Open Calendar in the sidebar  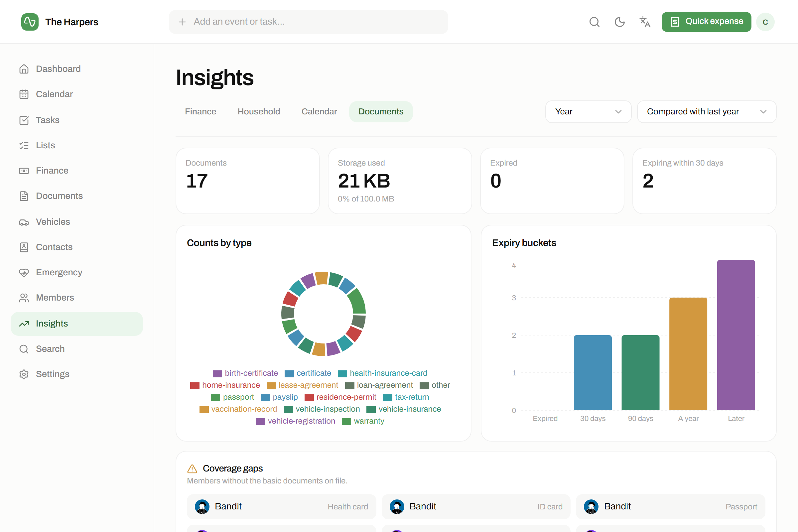[x=77, y=94]
